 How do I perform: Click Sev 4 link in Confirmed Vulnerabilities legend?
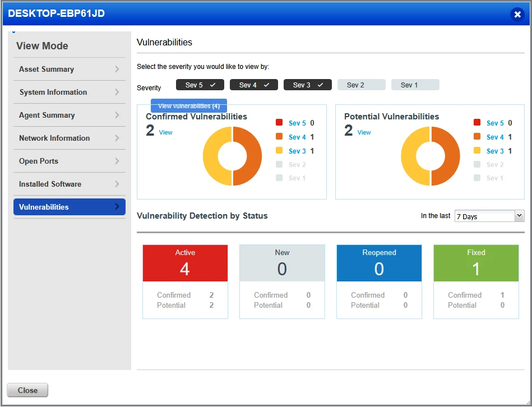[x=297, y=137]
